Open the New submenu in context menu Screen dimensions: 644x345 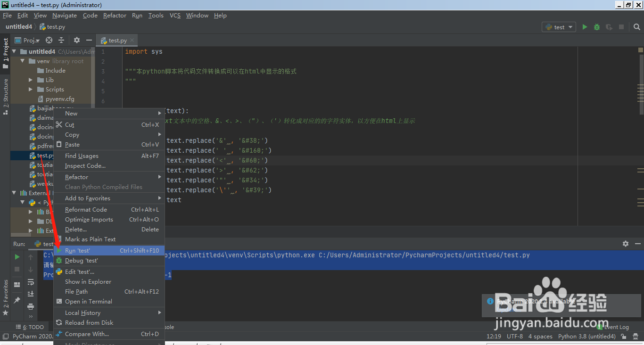109,114
